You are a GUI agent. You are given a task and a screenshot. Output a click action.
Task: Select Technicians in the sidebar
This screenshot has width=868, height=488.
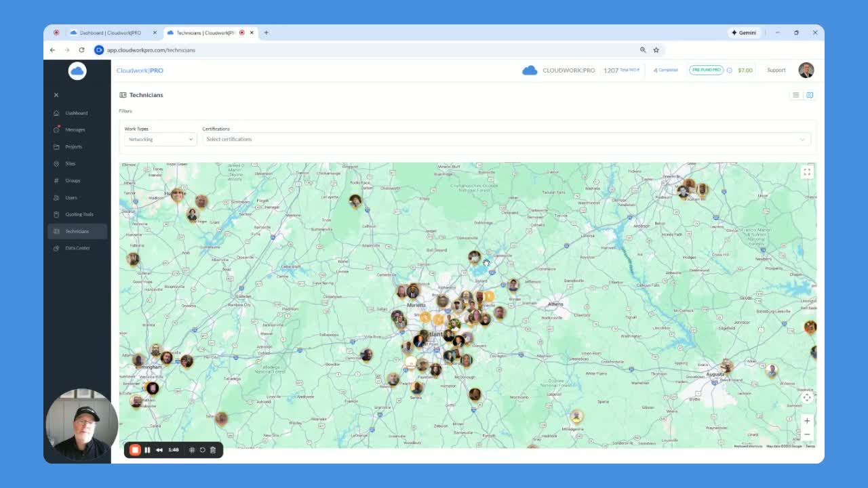click(x=77, y=231)
